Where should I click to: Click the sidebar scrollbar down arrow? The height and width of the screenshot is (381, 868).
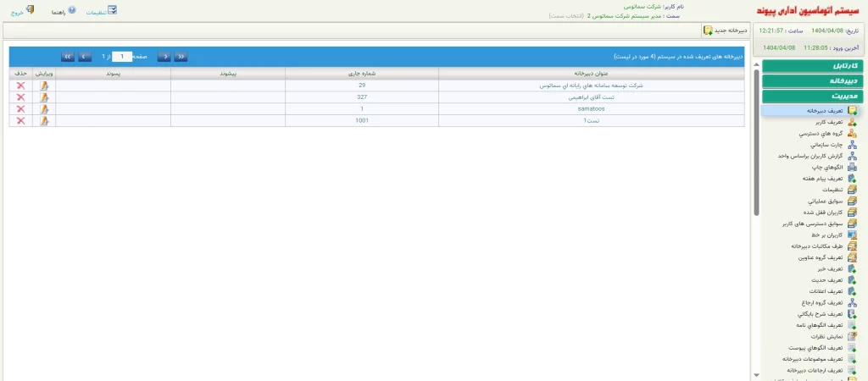756,375
